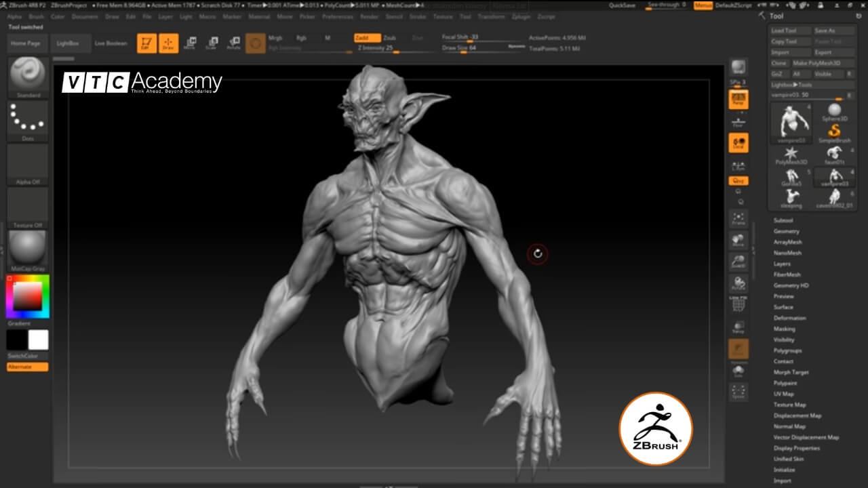This screenshot has height=488, width=868.
Task: Click the LightBox button
Action: [67, 43]
